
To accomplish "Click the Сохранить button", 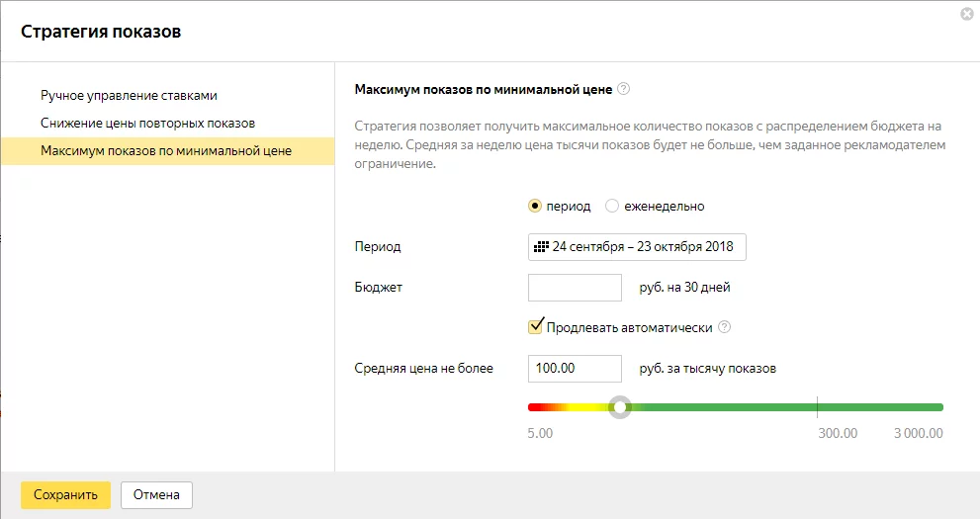I will click(65, 494).
